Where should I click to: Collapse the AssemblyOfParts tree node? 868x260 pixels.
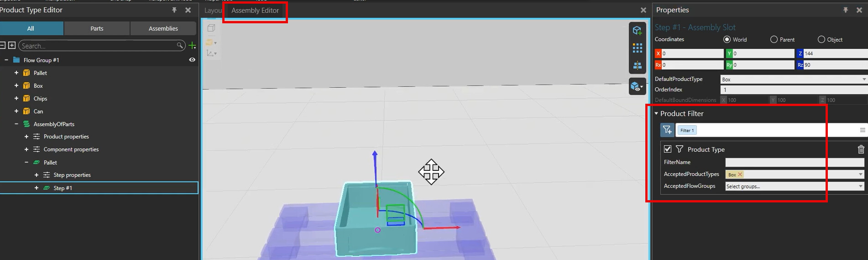[x=16, y=124]
